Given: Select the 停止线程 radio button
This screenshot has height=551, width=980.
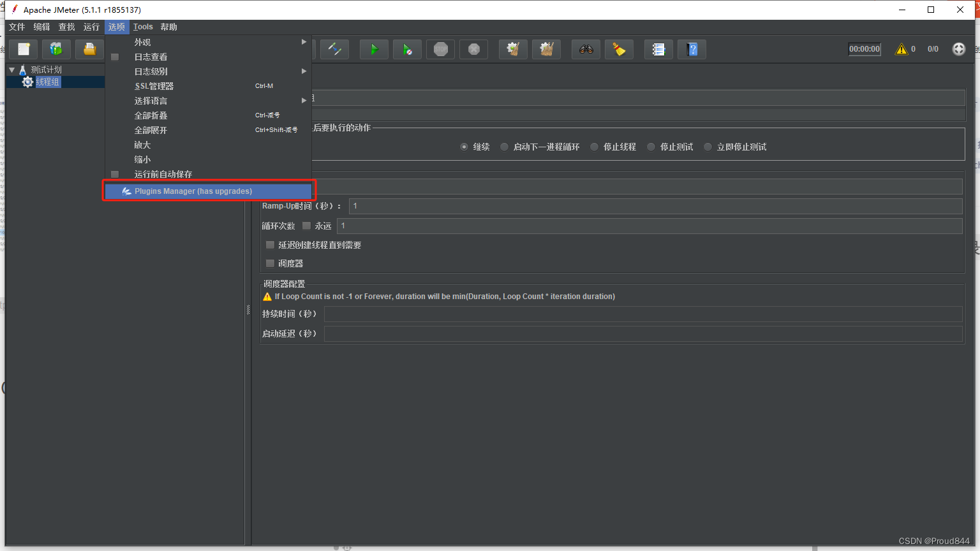Looking at the screenshot, I should [x=594, y=147].
